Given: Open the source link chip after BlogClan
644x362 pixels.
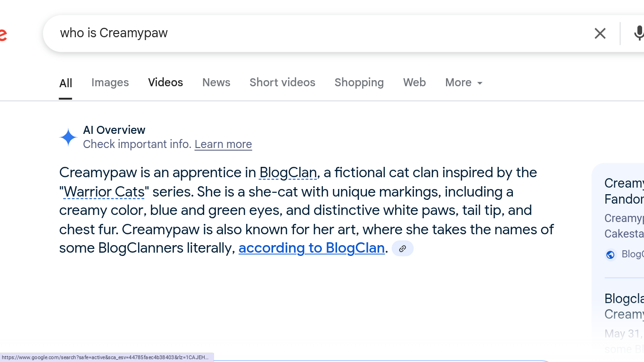Looking at the screenshot, I should 403,248.
